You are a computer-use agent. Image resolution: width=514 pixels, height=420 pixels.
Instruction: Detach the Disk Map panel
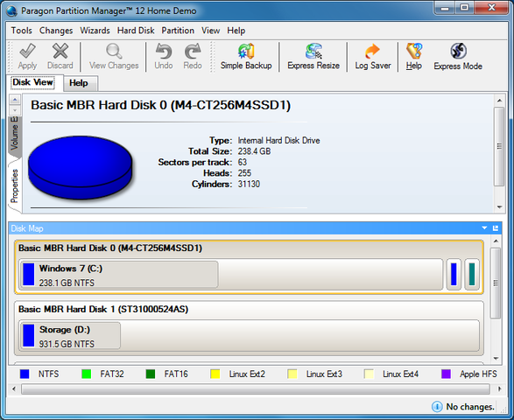click(496, 228)
